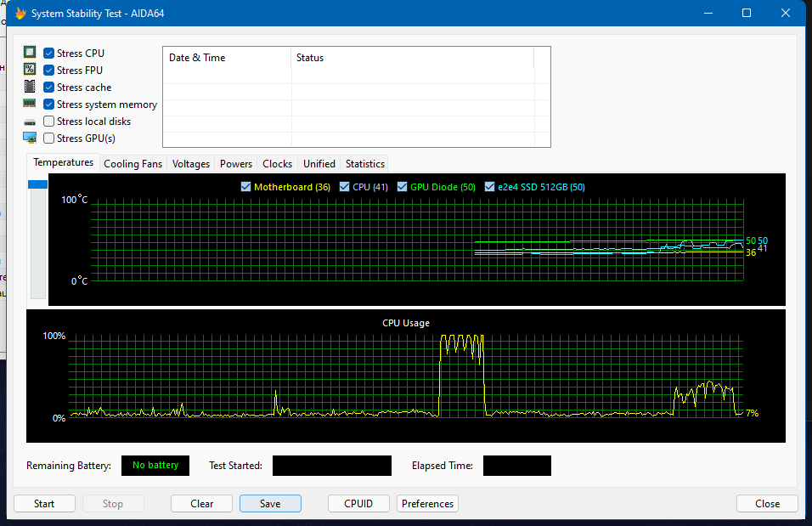Toggle the CPU temperature graph checkbox
Image resolution: width=812 pixels, height=526 pixels.
tap(344, 187)
